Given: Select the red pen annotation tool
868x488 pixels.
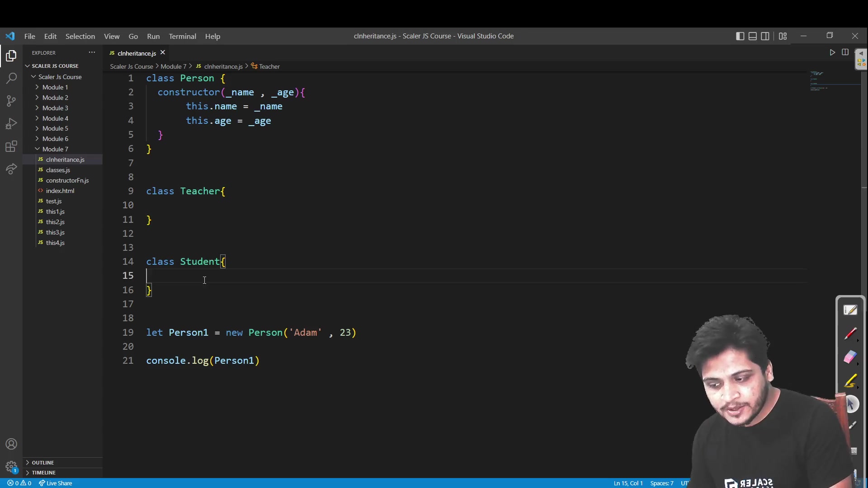Looking at the screenshot, I should [850, 334].
